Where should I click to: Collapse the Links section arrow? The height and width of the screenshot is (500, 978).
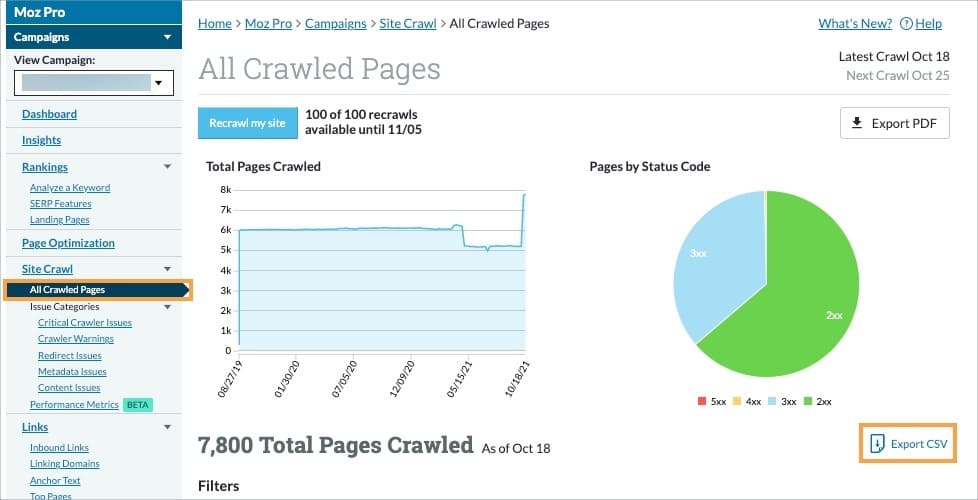[167, 427]
